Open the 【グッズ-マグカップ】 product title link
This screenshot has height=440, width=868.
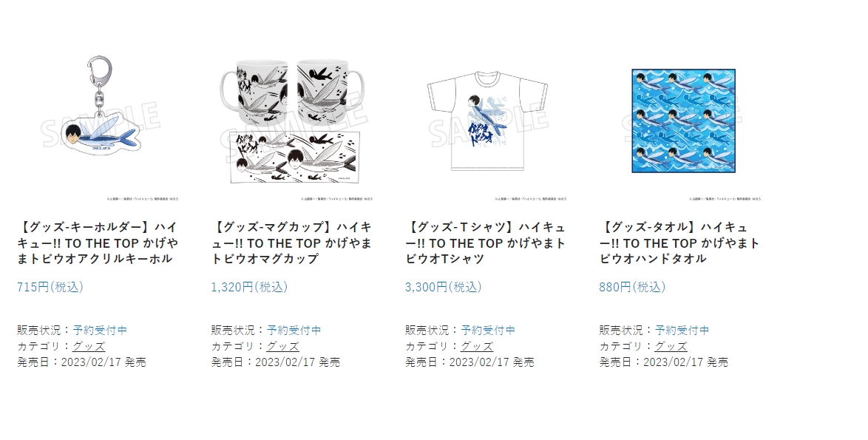click(292, 243)
